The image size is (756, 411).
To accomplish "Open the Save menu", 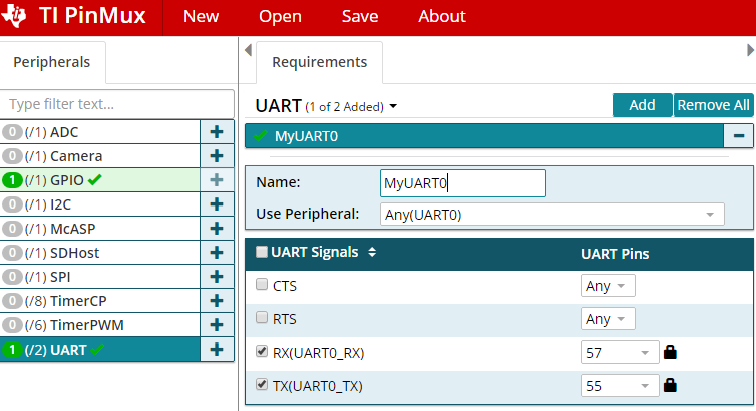I will click(360, 17).
